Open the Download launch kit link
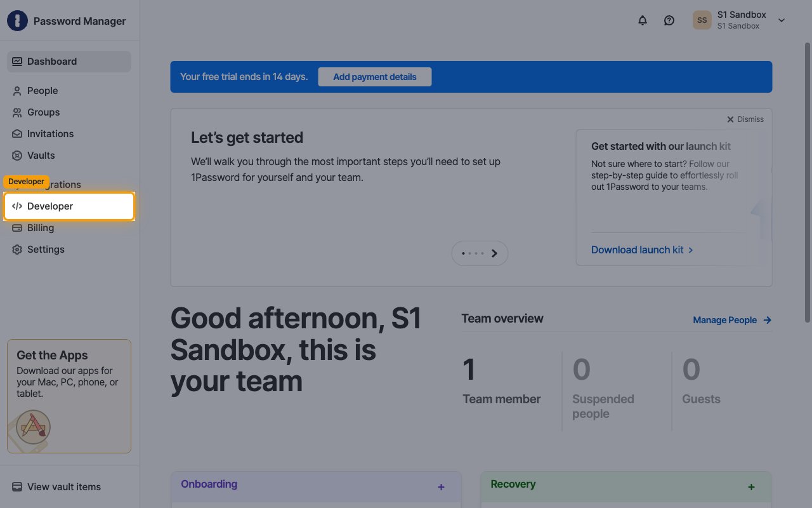The image size is (812, 508). 642,250
